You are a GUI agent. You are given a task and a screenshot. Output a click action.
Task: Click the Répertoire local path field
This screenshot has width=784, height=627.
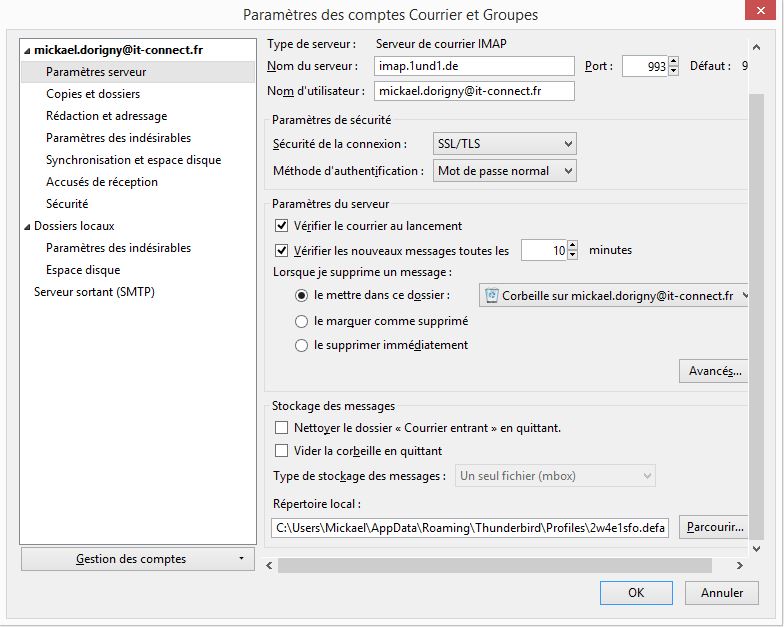(470, 528)
